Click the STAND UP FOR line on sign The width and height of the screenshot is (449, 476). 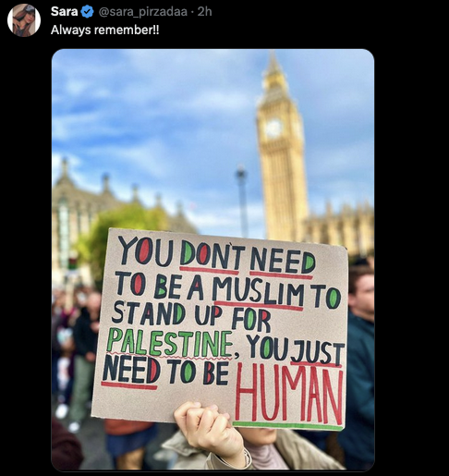191,315
